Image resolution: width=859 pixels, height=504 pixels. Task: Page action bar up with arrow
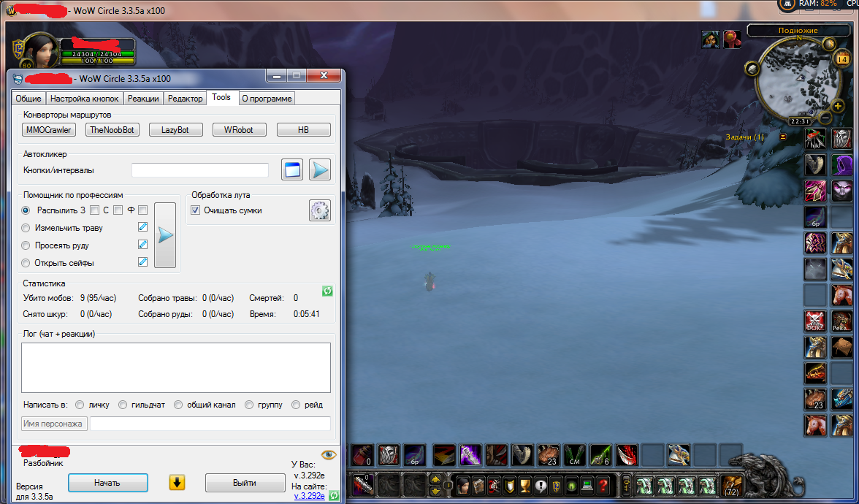coord(436,478)
